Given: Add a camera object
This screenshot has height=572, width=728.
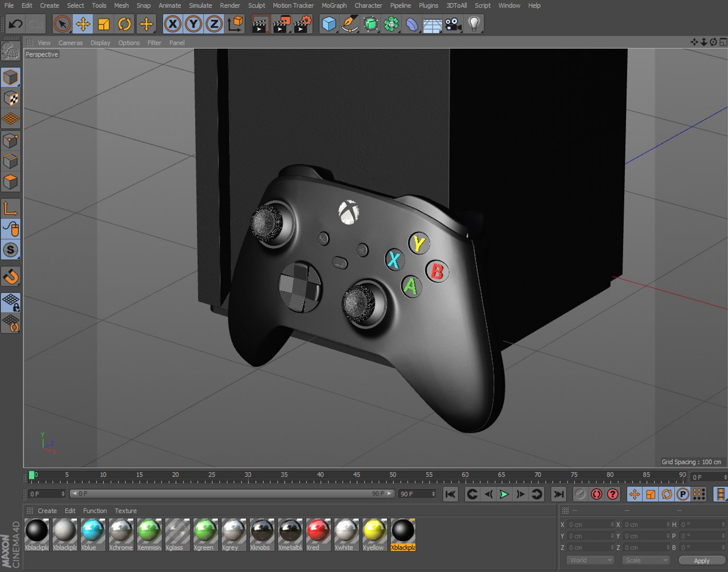Looking at the screenshot, I should pyautogui.click(x=453, y=24).
